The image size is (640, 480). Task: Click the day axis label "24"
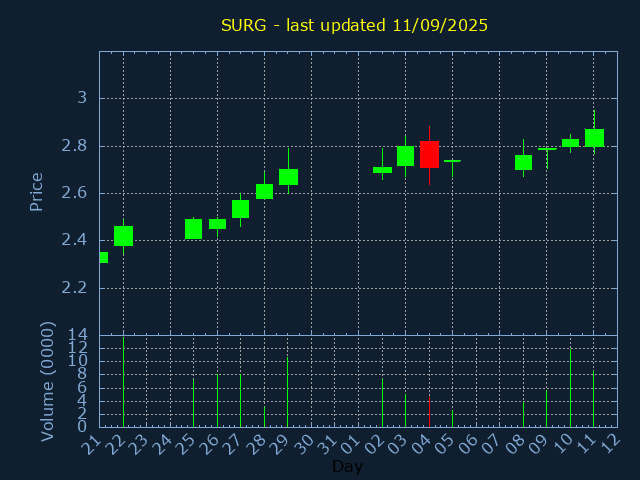point(161,443)
